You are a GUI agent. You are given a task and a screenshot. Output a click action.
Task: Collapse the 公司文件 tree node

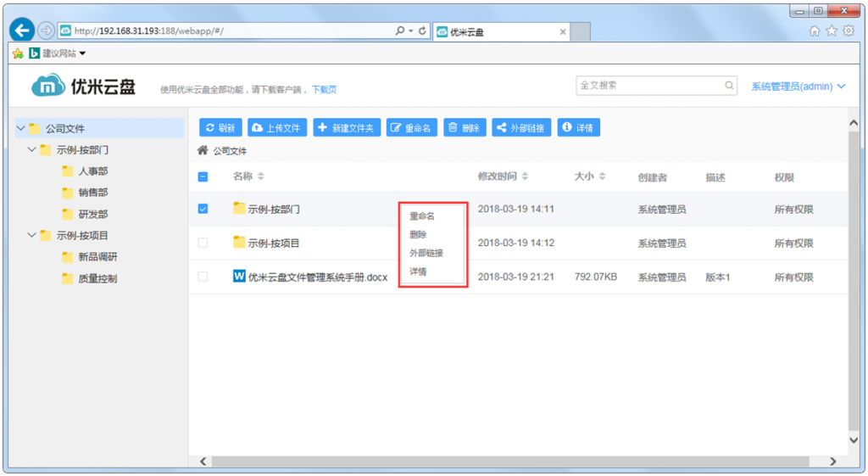[x=20, y=129]
